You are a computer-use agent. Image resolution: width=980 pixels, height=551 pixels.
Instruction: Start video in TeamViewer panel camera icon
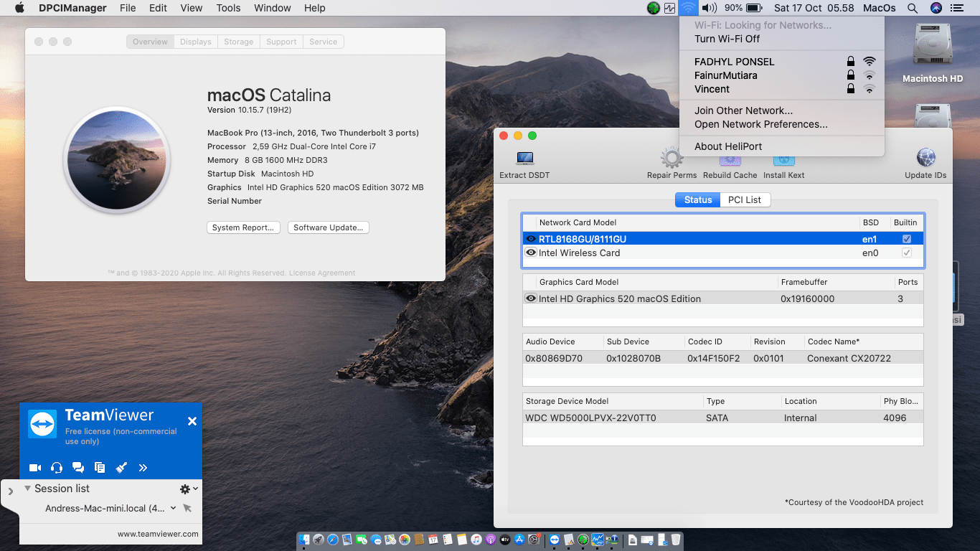35,468
